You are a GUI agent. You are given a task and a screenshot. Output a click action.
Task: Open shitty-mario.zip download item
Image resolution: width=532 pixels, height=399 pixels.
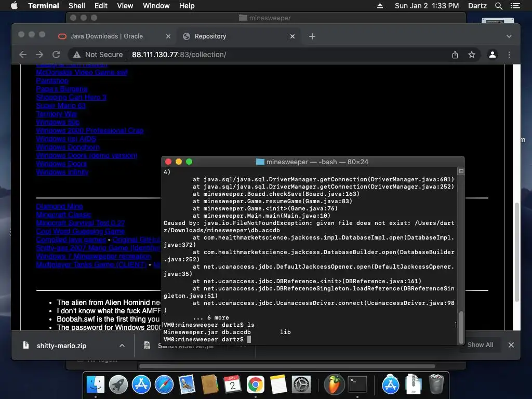[61, 345]
